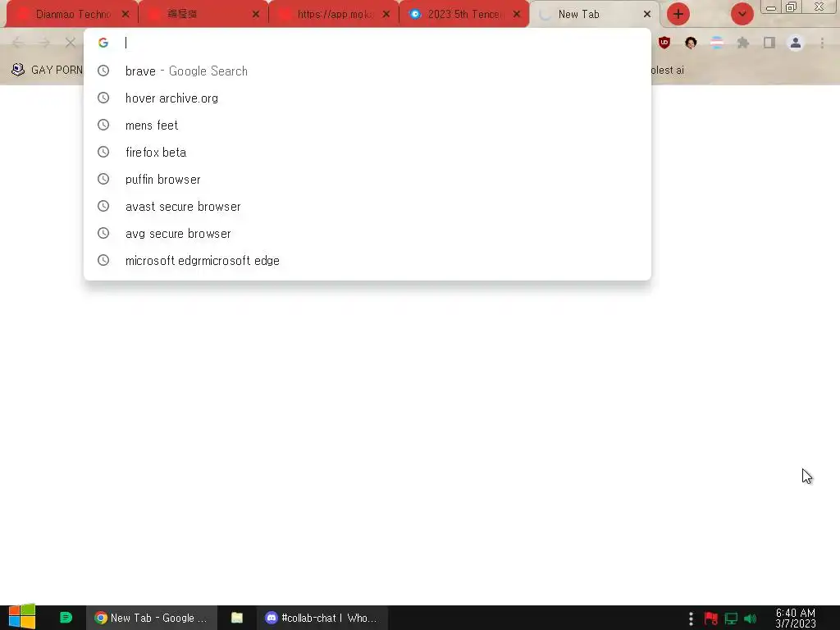Open the tab search dropdown arrow

[742, 15]
